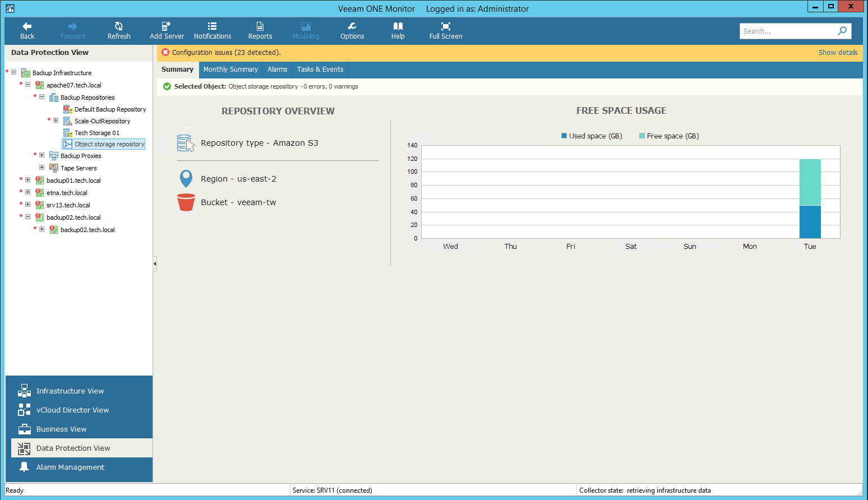Open the Add Server wizard
This screenshot has height=500, width=868.
[167, 31]
